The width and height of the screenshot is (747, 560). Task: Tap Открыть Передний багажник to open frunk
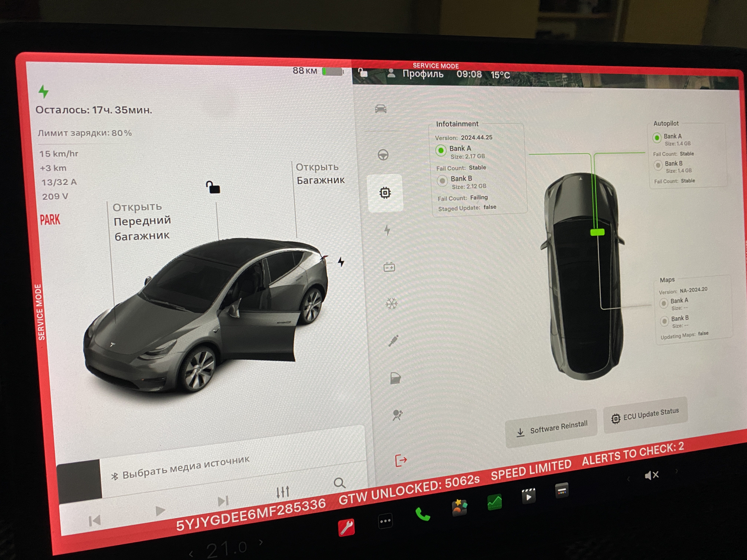pos(142,222)
